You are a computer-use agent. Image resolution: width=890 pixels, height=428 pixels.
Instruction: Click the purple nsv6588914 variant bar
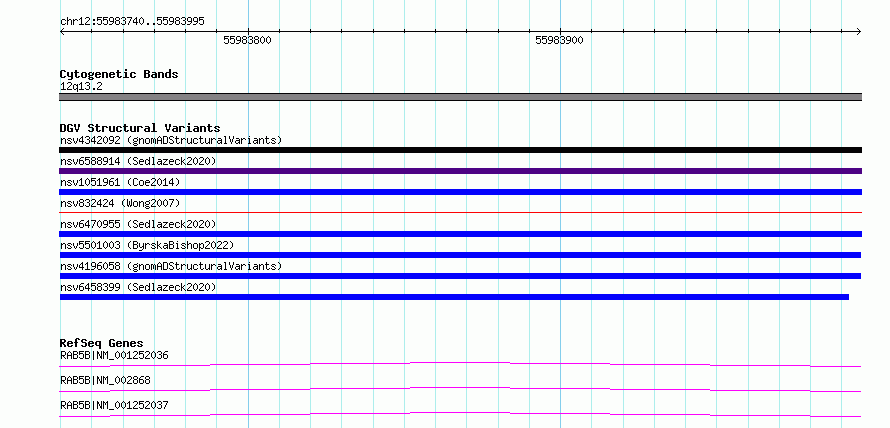[460, 171]
